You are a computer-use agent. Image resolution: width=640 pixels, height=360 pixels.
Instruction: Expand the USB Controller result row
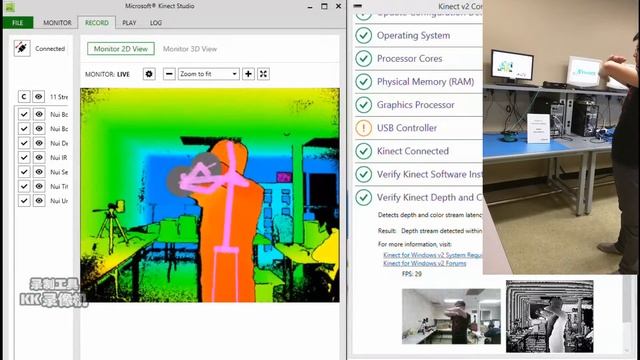pos(418,128)
